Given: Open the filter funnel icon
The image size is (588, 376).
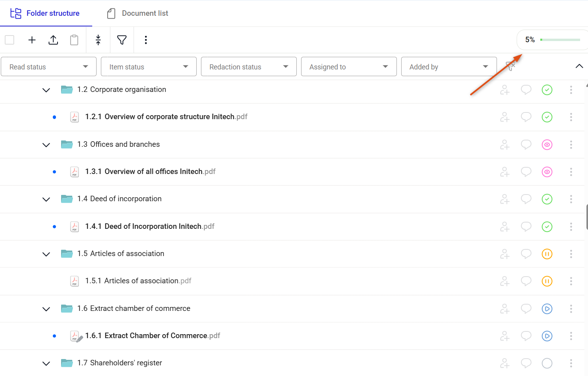Looking at the screenshot, I should 122,40.
